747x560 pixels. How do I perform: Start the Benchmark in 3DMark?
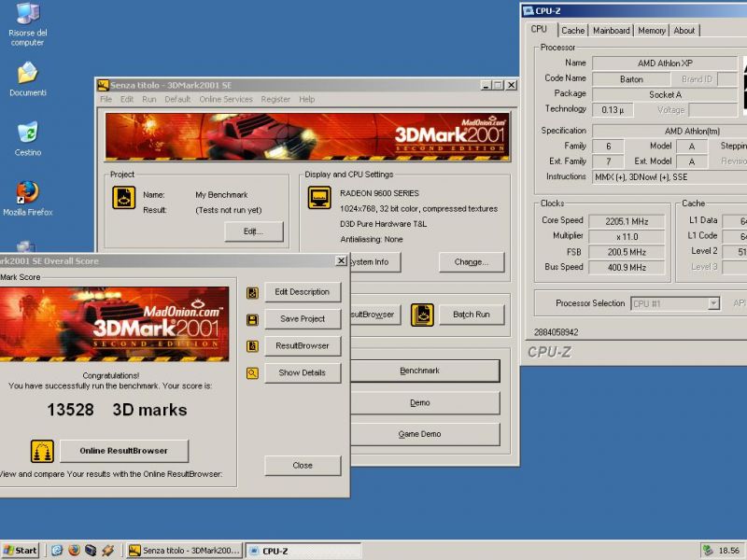[x=425, y=371]
